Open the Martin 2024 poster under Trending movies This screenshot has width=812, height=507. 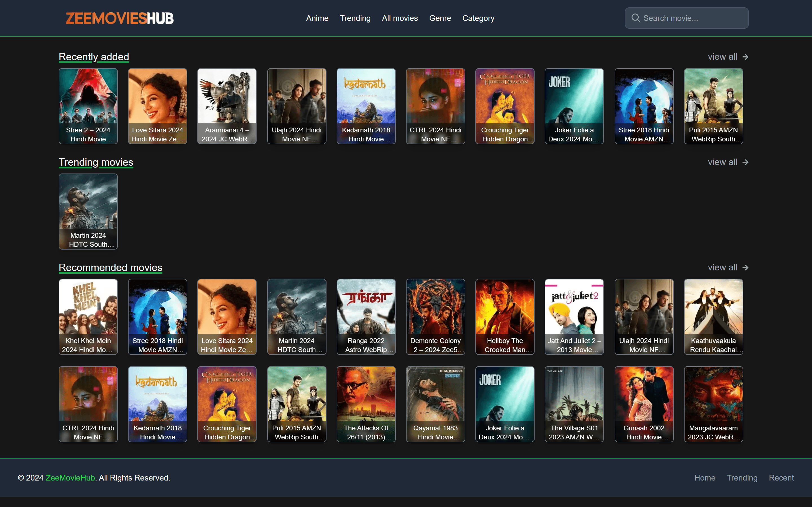(x=88, y=211)
